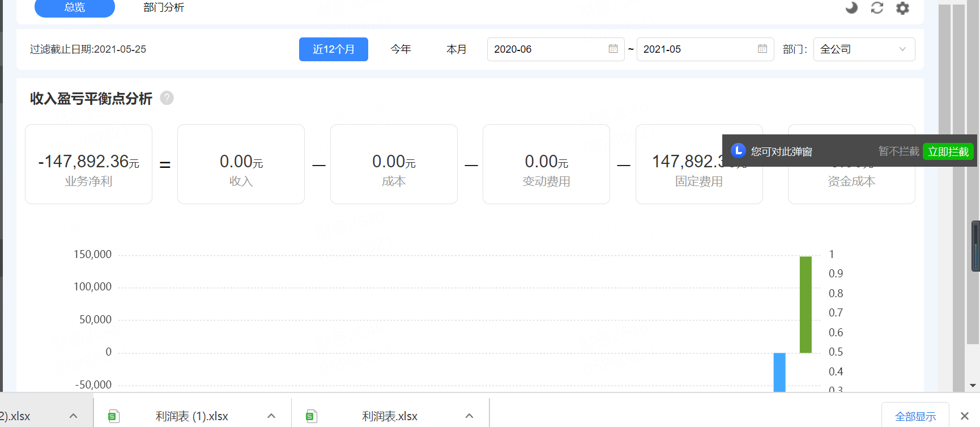
Task: Click 全部显示 in the downloads bar
Action: coord(915,416)
